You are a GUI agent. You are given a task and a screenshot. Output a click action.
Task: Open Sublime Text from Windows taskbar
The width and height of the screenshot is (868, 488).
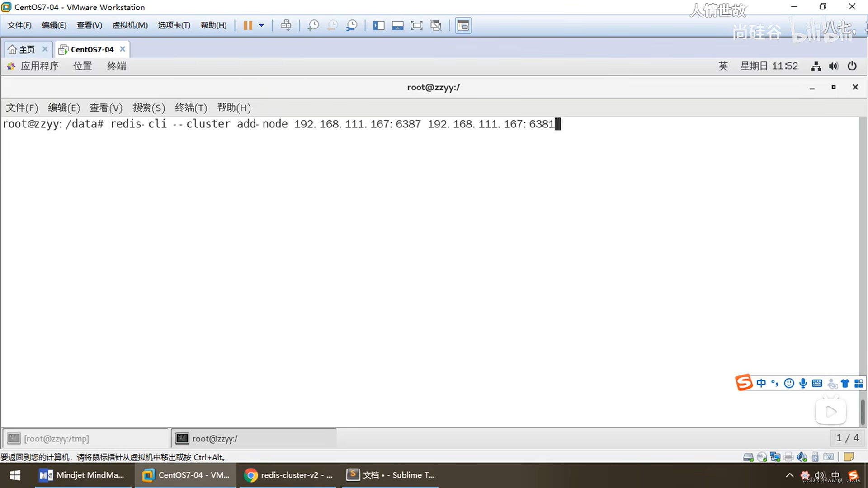[x=391, y=475]
